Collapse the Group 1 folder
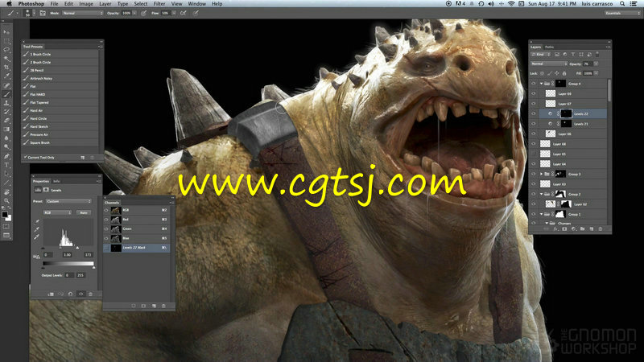 (541, 214)
